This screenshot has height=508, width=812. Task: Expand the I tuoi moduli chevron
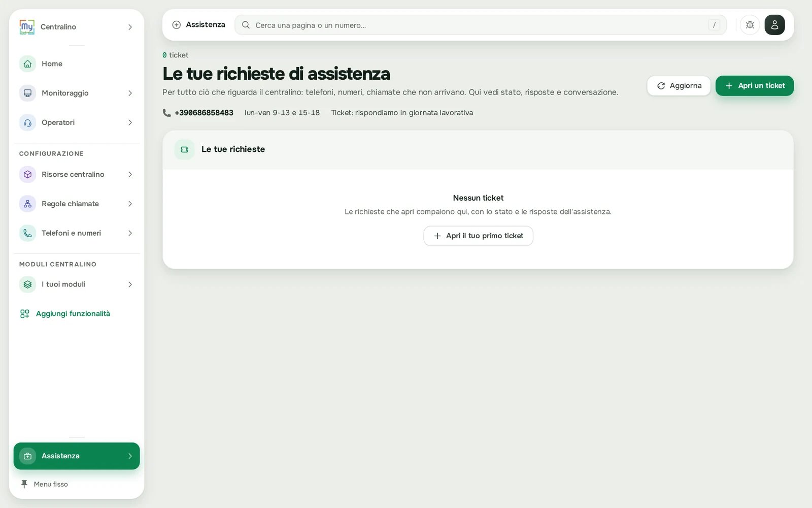pos(130,284)
